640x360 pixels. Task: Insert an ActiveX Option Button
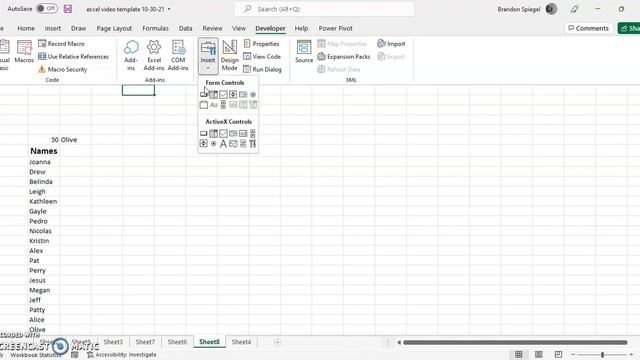(213, 143)
